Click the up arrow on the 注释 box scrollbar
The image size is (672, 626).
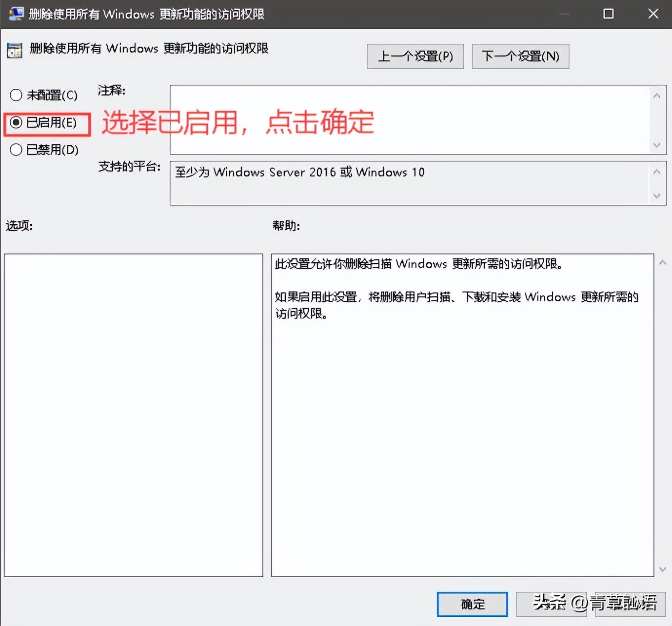coord(657,96)
